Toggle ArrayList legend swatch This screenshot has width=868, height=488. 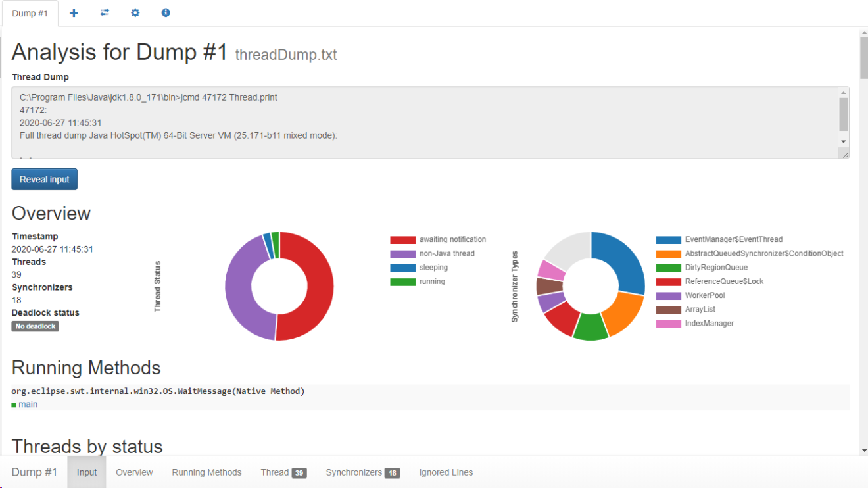click(x=668, y=310)
